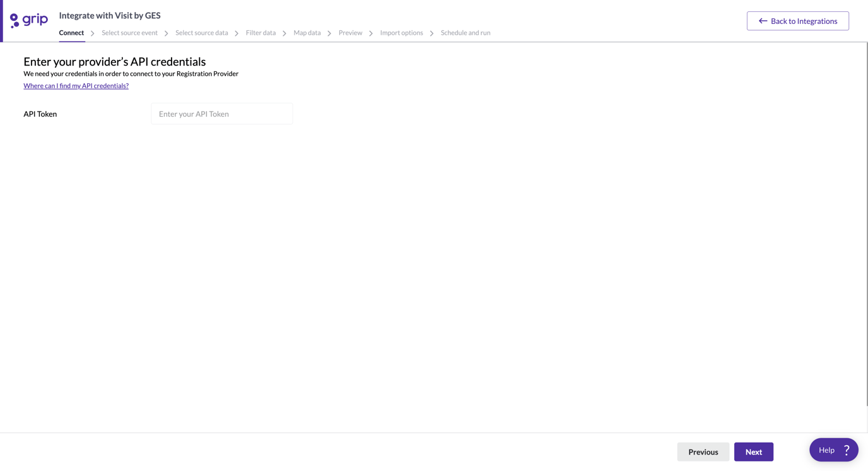This screenshot has height=471, width=868.
Task: Select the Schedule and run step
Action: click(x=465, y=32)
